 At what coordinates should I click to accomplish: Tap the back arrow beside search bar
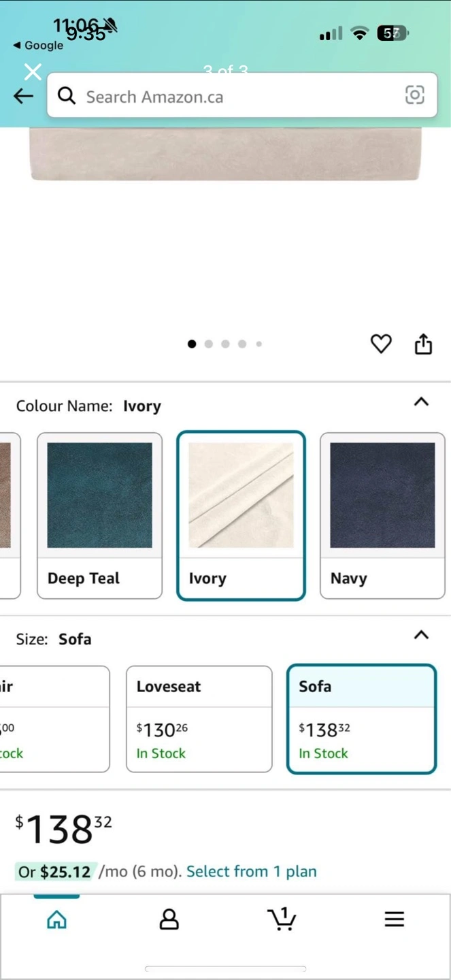[x=23, y=97]
